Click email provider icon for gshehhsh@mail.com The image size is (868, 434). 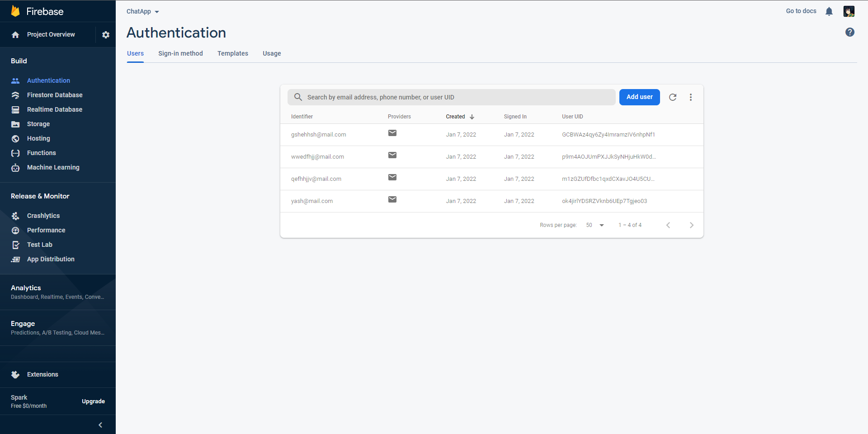[x=392, y=133]
